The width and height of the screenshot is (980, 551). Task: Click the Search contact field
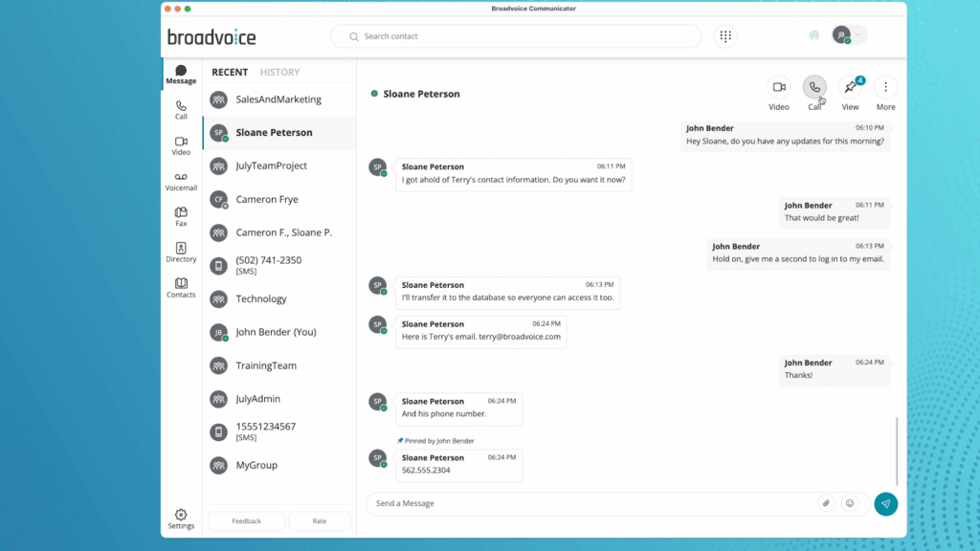tap(517, 36)
